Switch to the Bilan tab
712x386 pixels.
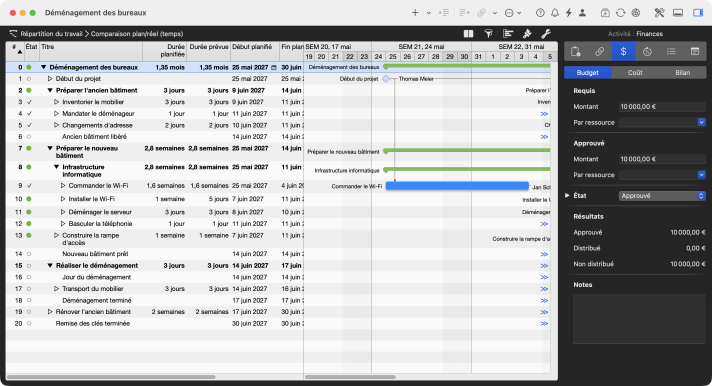tap(682, 73)
